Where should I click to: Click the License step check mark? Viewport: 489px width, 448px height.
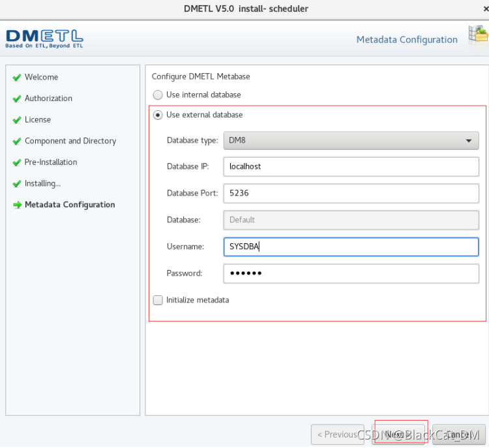click(x=17, y=120)
